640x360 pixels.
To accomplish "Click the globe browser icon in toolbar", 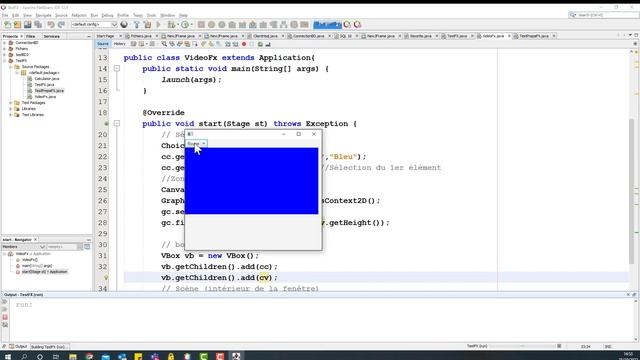I will [x=124, y=25].
